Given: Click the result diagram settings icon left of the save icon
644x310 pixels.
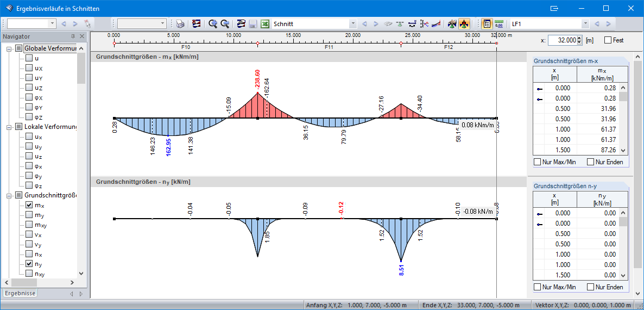Looking at the screenshot, I should (241, 24).
